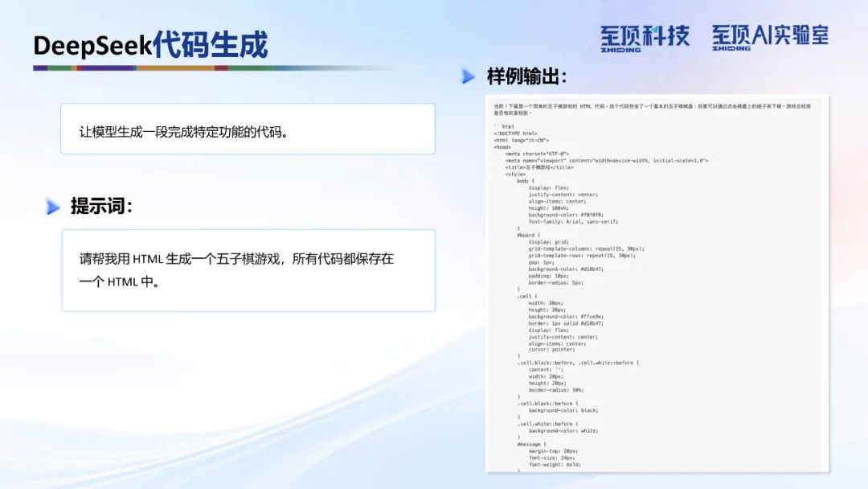
Task: Select the ```html code fence line
Action: [x=504, y=127]
